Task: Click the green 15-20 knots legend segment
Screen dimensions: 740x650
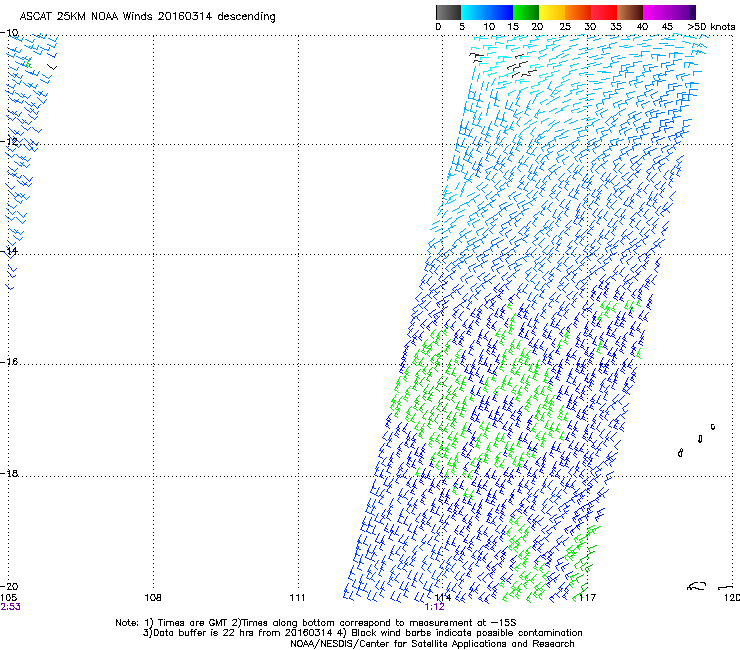Action: (x=526, y=12)
